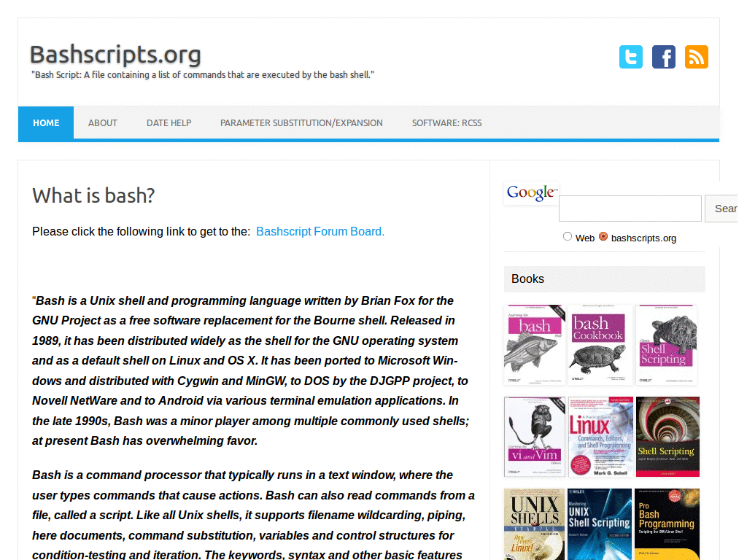Open the Facebook social icon
The image size is (747, 560).
pyautogui.click(x=664, y=57)
